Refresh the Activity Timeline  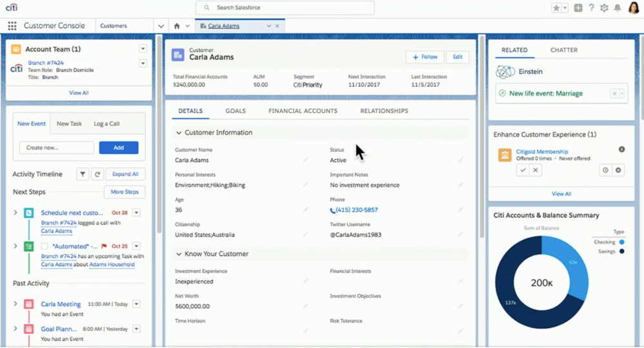(x=97, y=174)
